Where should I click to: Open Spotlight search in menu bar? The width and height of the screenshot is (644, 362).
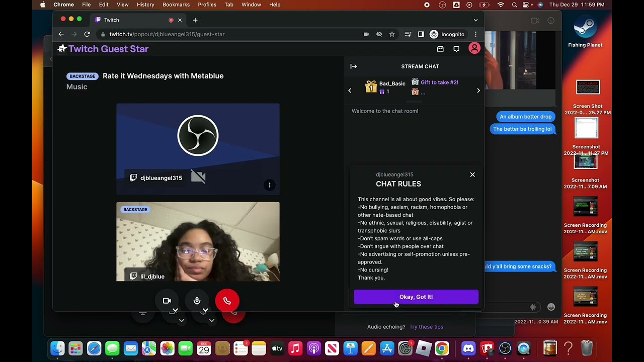[x=514, y=5]
